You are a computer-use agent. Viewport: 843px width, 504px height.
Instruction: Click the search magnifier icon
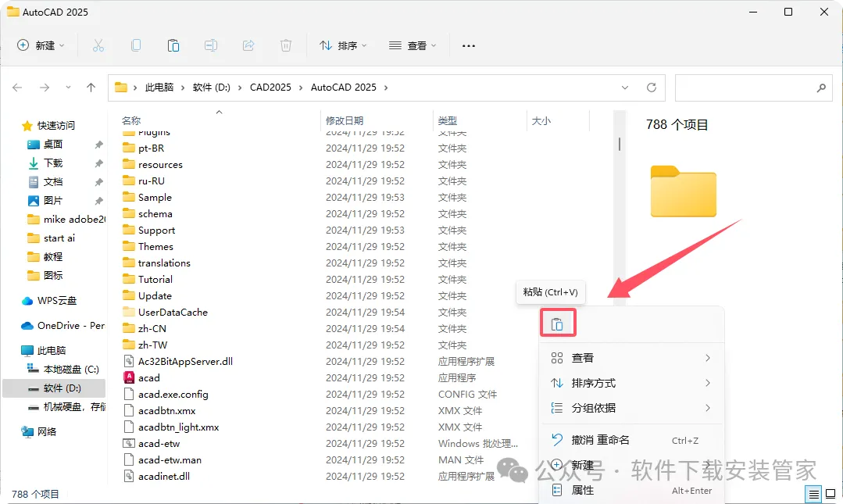(x=821, y=88)
